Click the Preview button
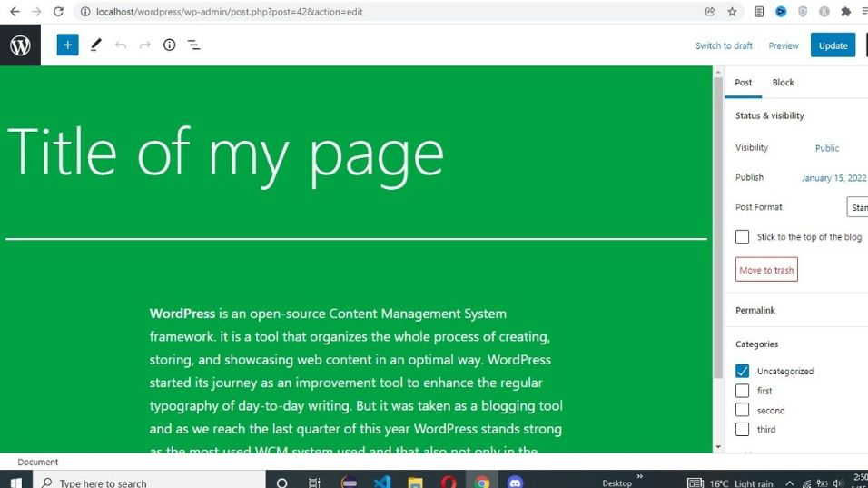Viewport: 868px width, 488px height. point(784,45)
